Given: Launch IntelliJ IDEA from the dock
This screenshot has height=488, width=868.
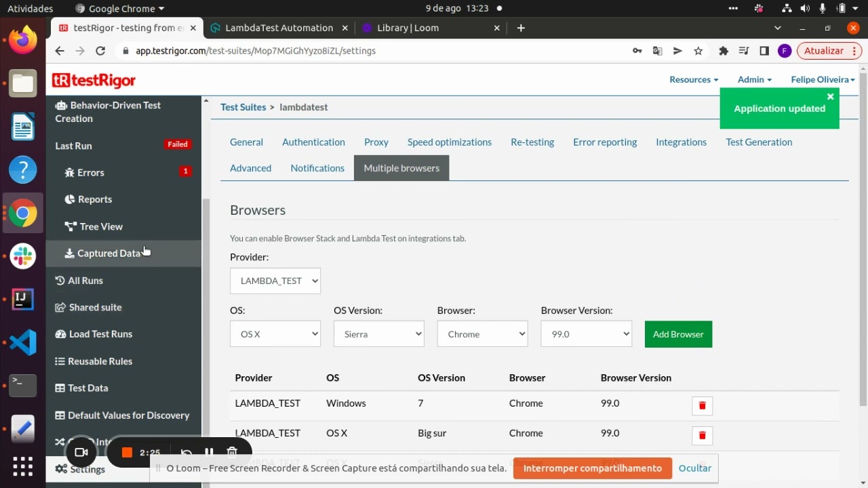Looking at the screenshot, I should [x=22, y=299].
